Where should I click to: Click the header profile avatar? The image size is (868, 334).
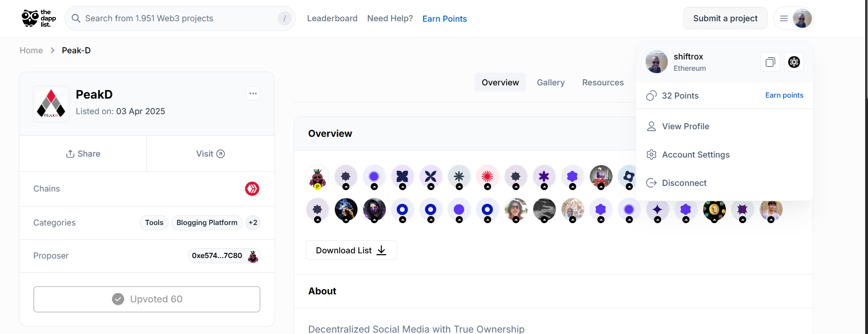tap(802, 18)
